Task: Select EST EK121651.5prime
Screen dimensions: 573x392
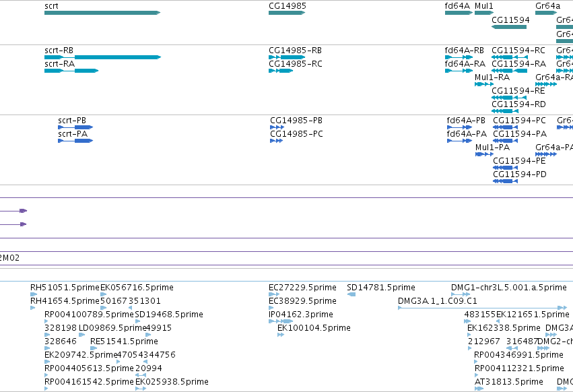Action: 498,321
